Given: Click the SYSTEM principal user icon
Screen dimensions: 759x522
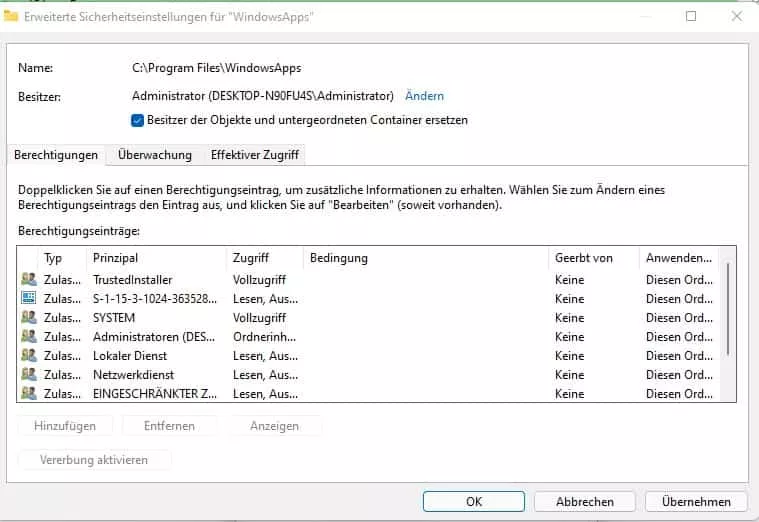Looking at the screenshot, I should 29,318.
